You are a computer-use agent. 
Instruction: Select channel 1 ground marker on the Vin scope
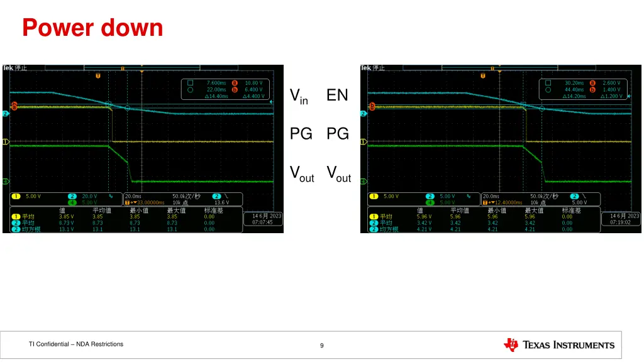click(x=6, y=141)
